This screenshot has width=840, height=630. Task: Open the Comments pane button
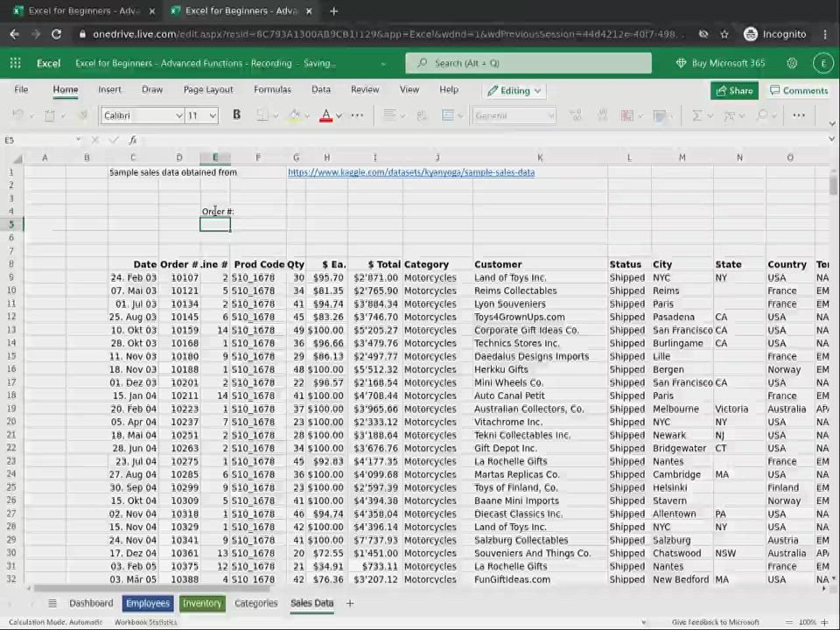click(x=799, y=90)
